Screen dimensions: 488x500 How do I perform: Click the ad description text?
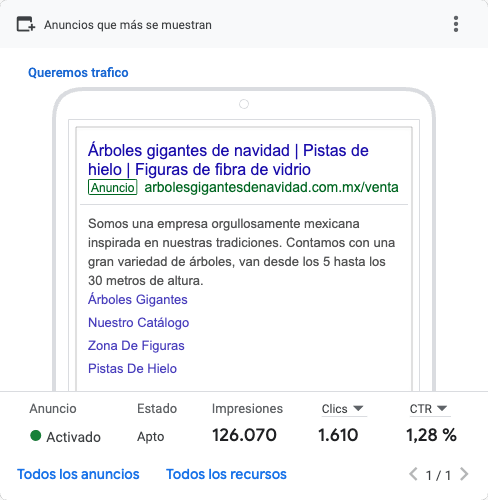241,252
